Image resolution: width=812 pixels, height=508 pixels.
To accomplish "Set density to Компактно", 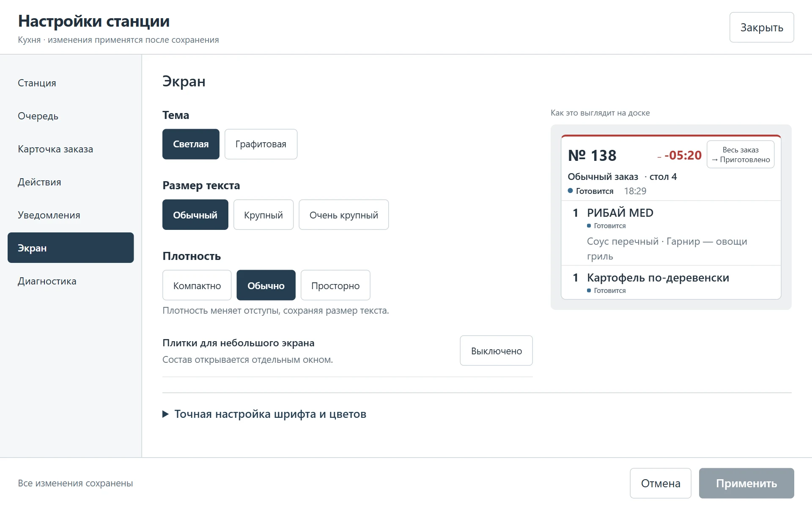I will [x=197, y=285].
